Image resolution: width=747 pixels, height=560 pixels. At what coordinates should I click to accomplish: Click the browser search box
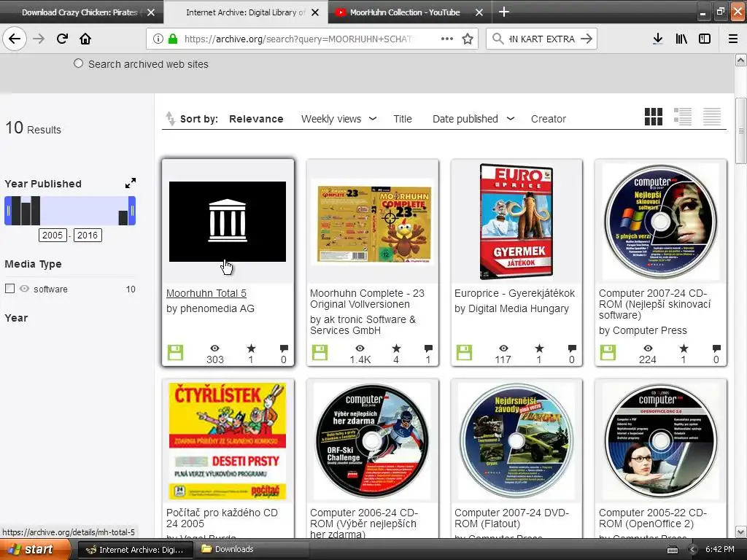pyautogui.click(x=541, y=39)
